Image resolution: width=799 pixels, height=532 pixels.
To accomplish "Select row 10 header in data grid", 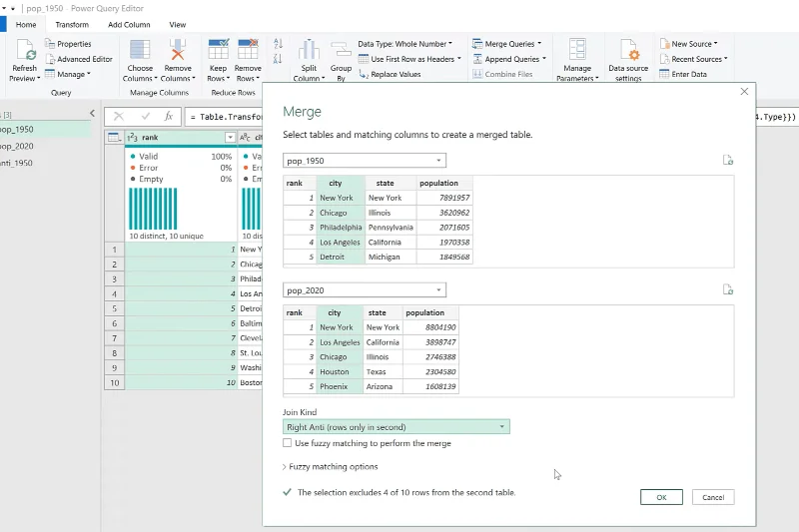I will click(114, 382).
